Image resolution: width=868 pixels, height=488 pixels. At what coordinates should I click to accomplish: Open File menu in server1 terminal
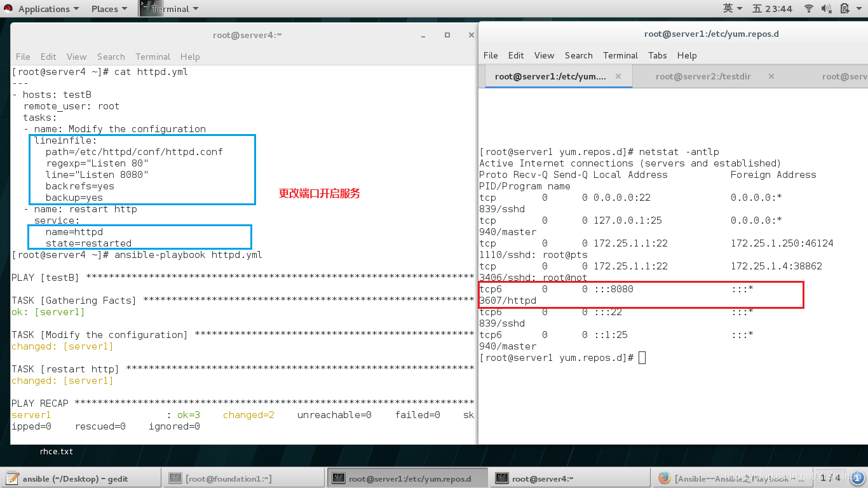tap(491, 55)
